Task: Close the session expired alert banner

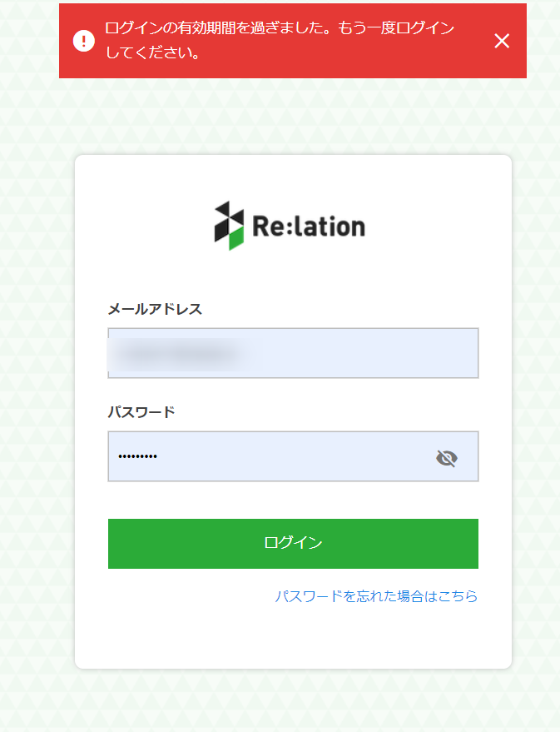Action: (x=501, y=41)
